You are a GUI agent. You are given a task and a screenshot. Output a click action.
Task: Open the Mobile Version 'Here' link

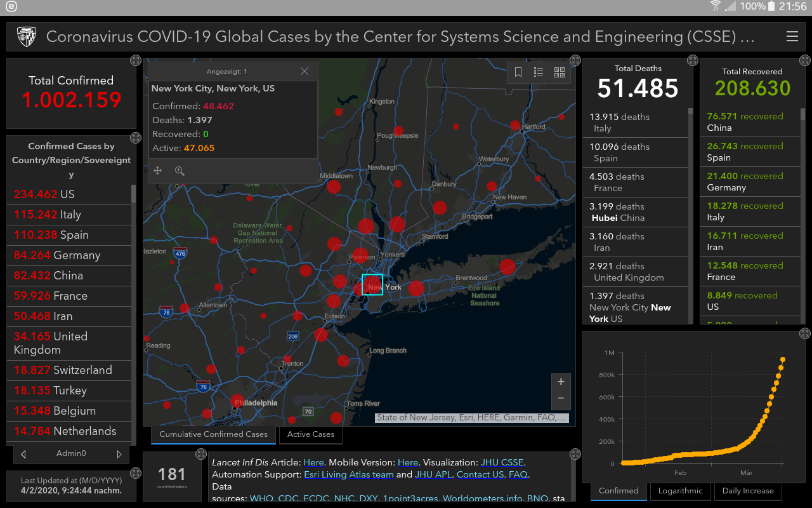(408, 462)
